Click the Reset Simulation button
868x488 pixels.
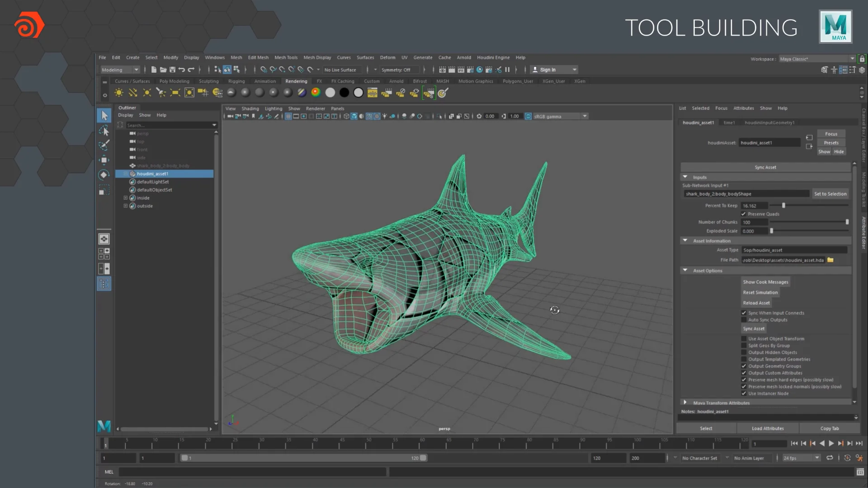760,293
